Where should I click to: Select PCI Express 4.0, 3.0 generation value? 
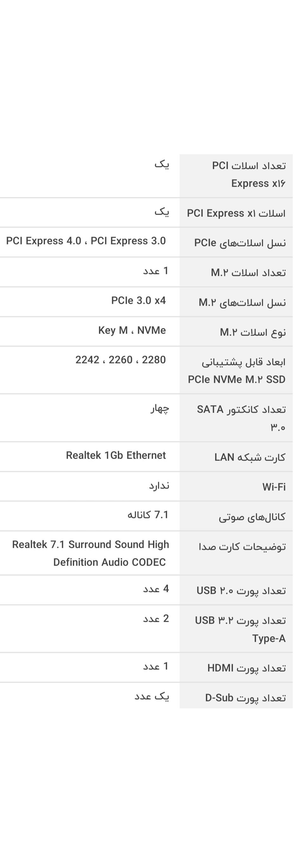pos(86,241)
